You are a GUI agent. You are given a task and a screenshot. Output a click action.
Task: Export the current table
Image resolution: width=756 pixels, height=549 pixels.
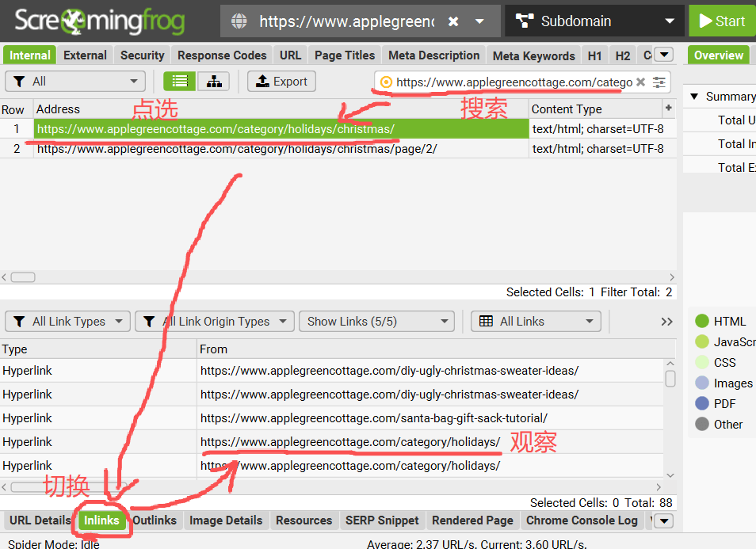pos(281,82)
